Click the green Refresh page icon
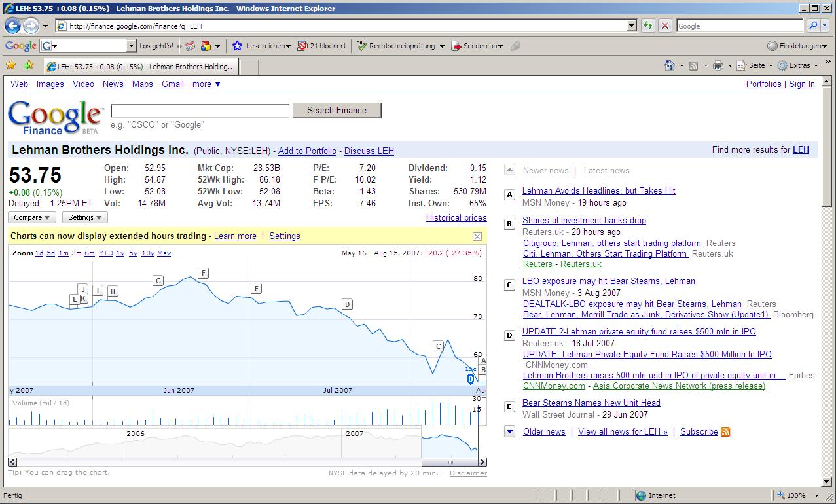The height and width of the screenshot is (504, 836). click(647, 26)
